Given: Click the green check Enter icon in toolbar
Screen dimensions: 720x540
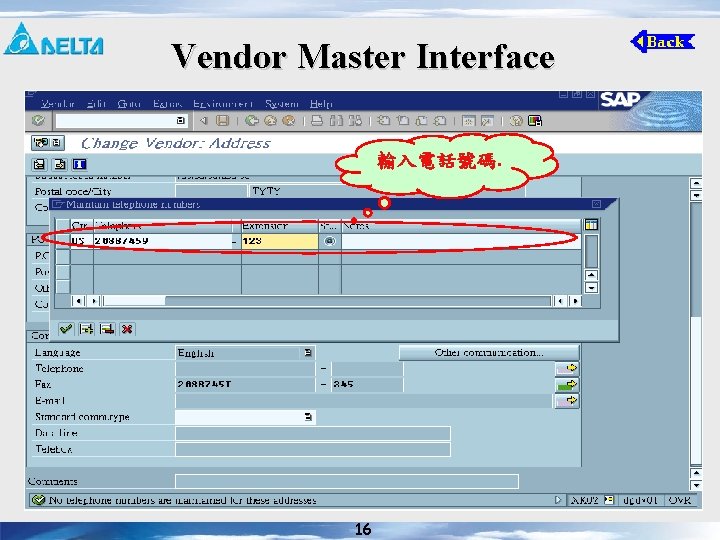Looking at the screenshot, I should 38,121.
